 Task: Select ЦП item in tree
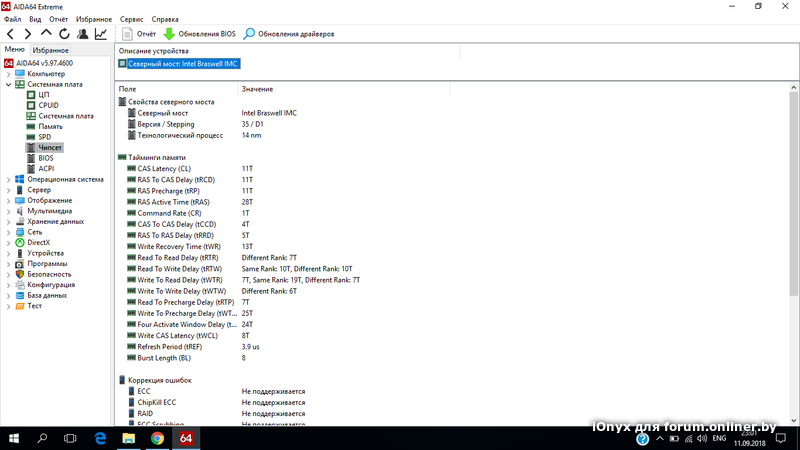pos(44,95)
